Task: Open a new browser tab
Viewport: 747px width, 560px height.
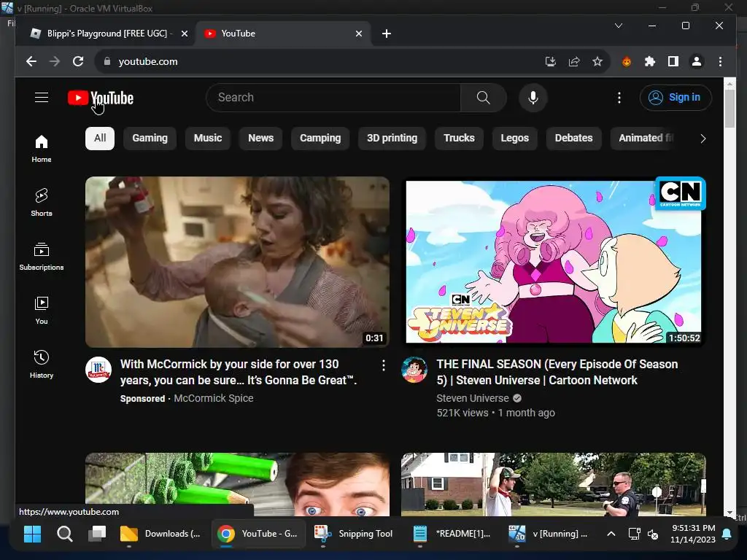Action: pos(387,34)
